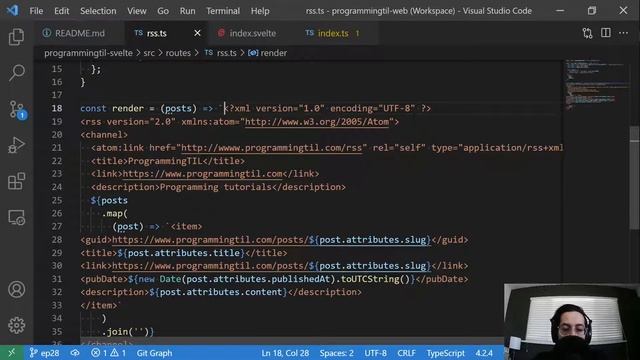
Task: Split the editor to the right
Action: (606, 33)
